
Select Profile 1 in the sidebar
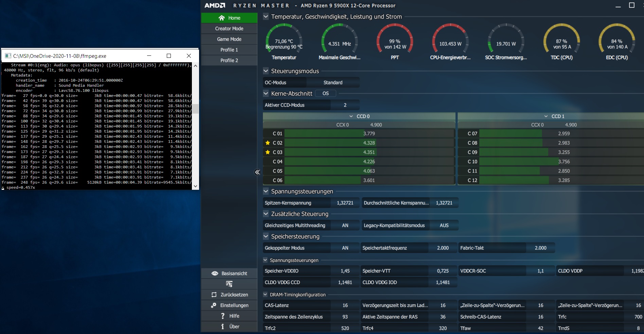click(229, 50)
